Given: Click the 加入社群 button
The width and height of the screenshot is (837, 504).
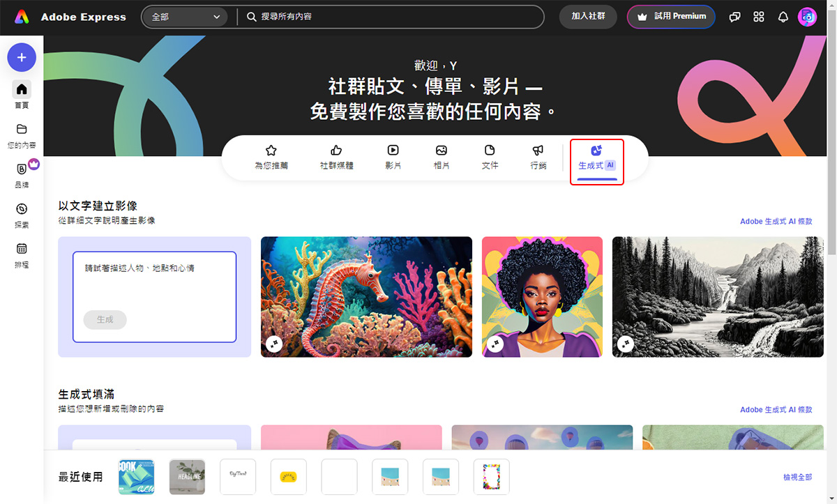Looking at the screenshot, I should pyautogui.click(x=588, y=17).
